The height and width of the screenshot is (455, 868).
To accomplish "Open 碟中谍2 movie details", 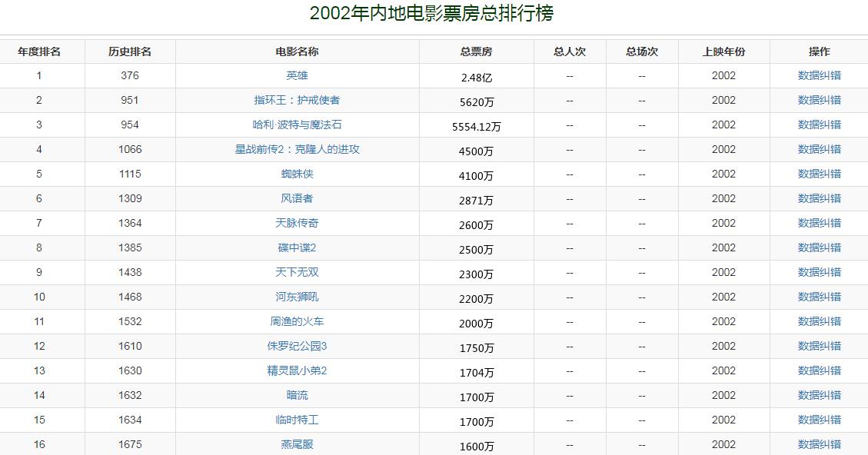I will tap(297, 247).
